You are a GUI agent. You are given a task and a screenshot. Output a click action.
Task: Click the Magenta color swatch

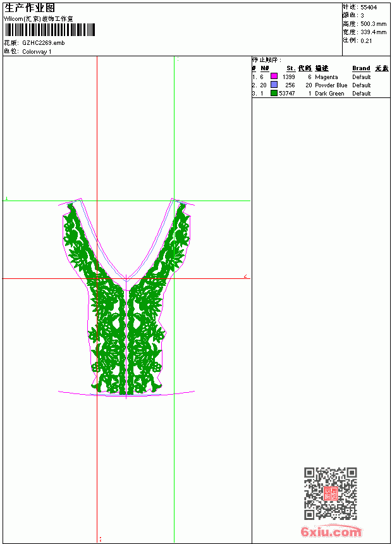tap(274, 77)
